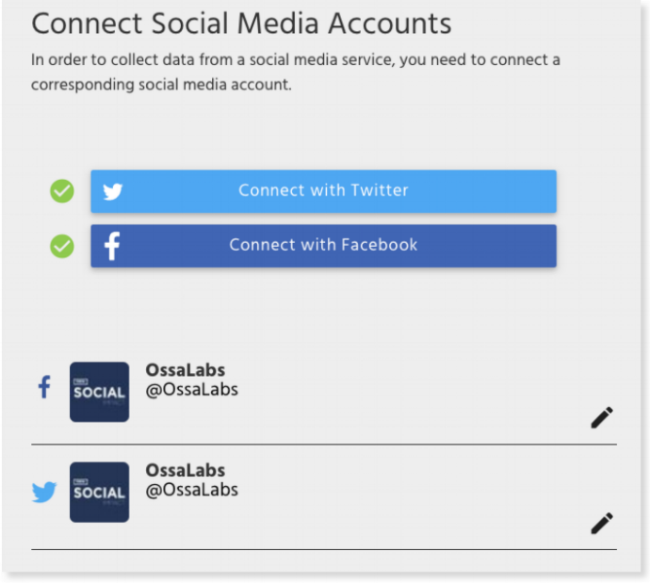Edit the Facebook OssaLabs account with the pencil icon

tap(601, 417)
